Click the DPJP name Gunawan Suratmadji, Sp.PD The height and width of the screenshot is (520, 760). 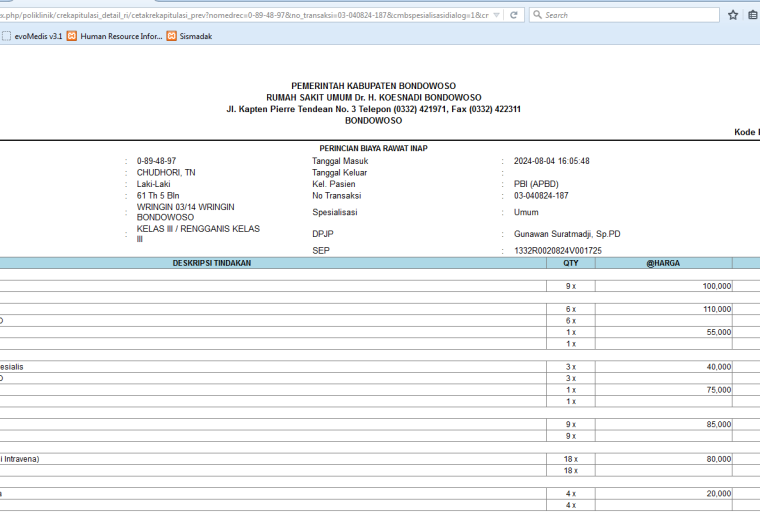[567, 234]
